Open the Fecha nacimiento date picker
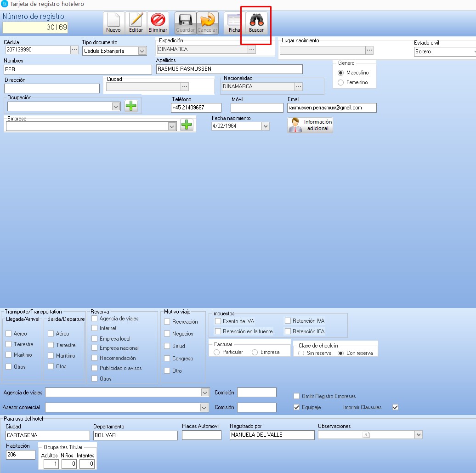476x473 pixels. pos(265,126)
